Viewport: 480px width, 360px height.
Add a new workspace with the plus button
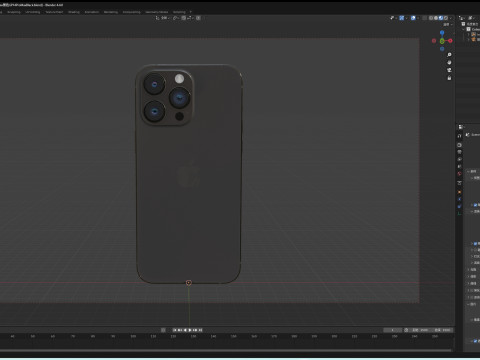click(191, 12)
